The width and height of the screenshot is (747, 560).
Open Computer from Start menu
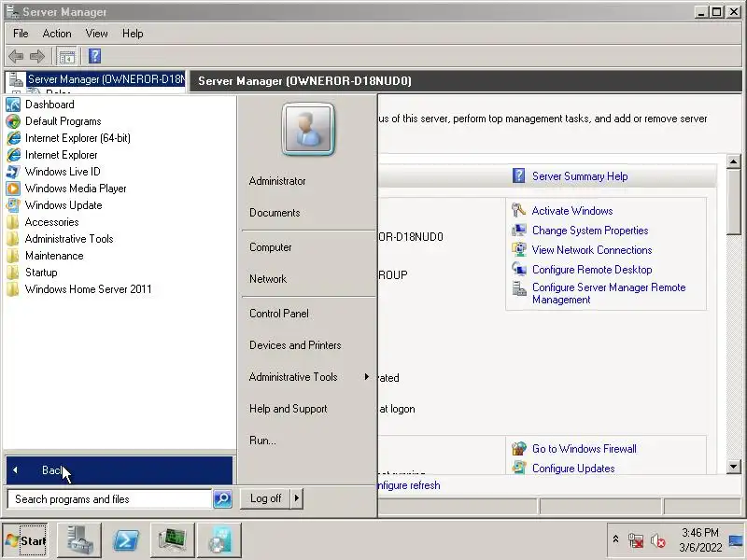[270, 247]
